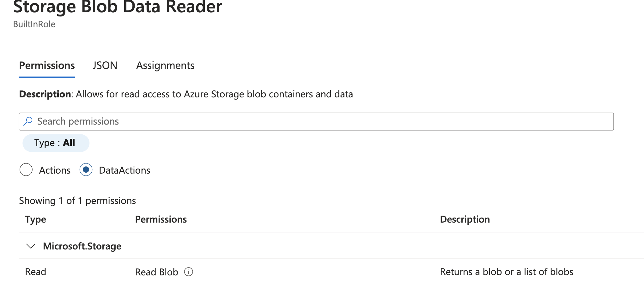Select the DataActions radio button
The width and height of the screenshot is (644, 301).
coord(86,170)
